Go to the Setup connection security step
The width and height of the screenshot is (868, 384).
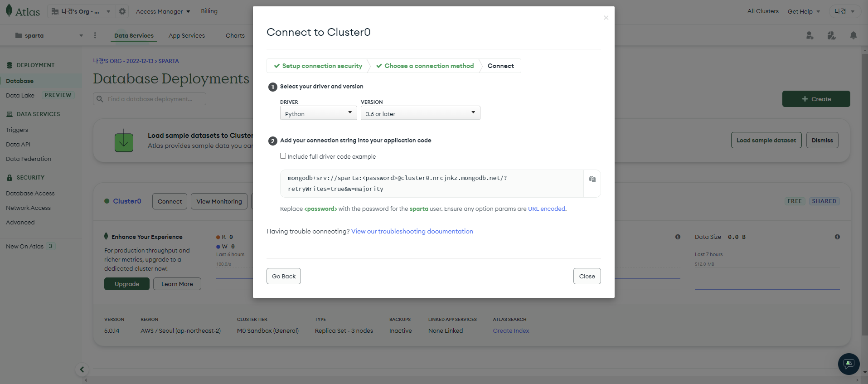tap(318, 66)
